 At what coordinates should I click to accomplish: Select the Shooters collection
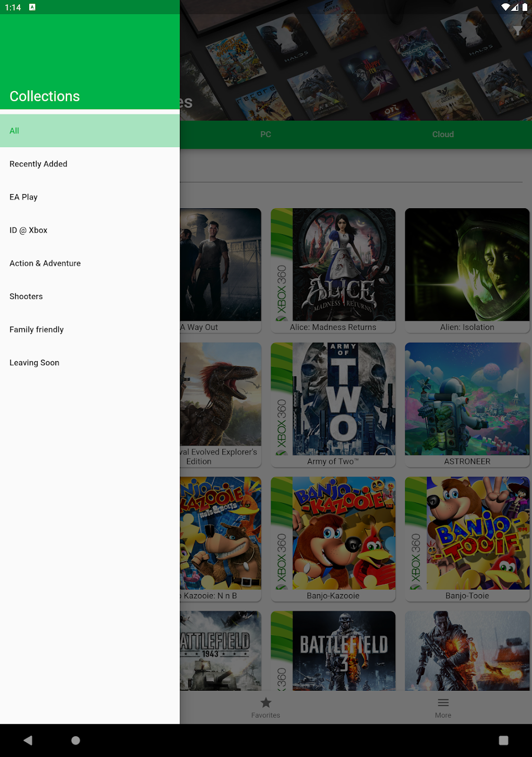(90, 296)
